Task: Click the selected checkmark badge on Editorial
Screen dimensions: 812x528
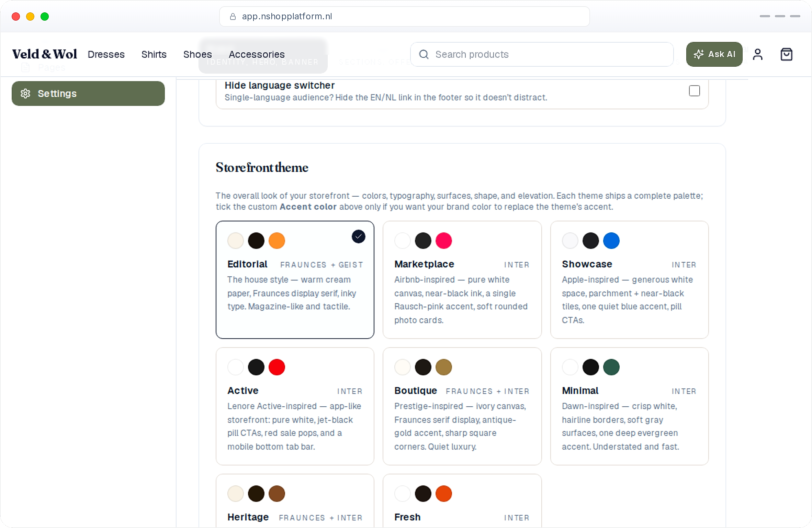Action: tap(358, 236)
